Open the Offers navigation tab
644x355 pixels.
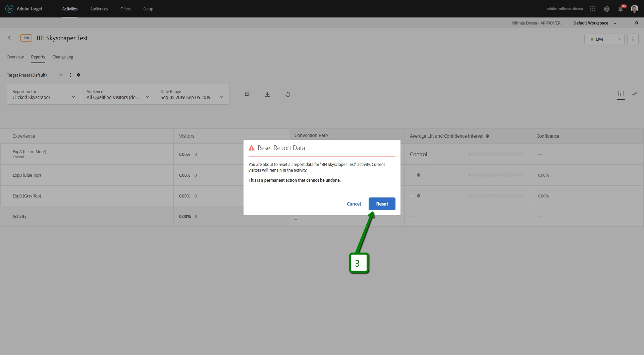pyautogui.click(x=125, y=9)
